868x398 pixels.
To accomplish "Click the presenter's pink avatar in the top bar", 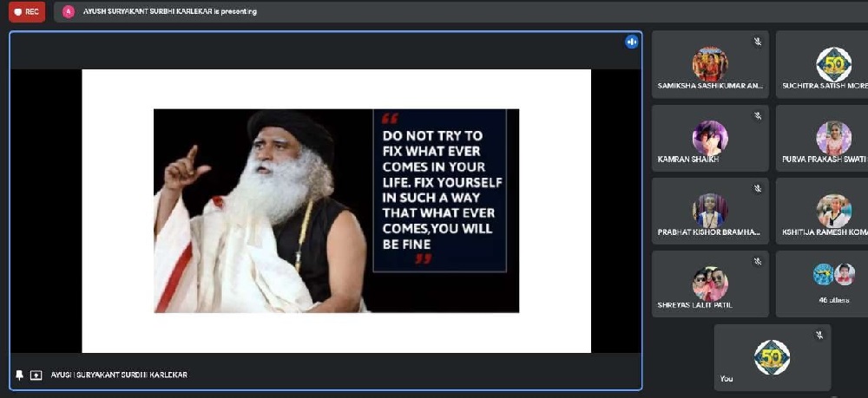I will [x=69, y=11].
